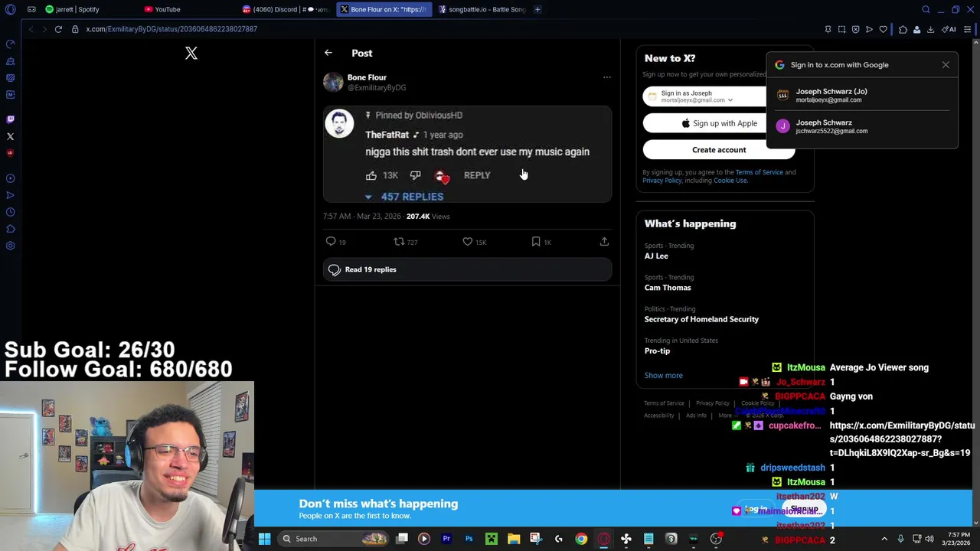Bookmark the post via the 1K icon

coord(536,242)
